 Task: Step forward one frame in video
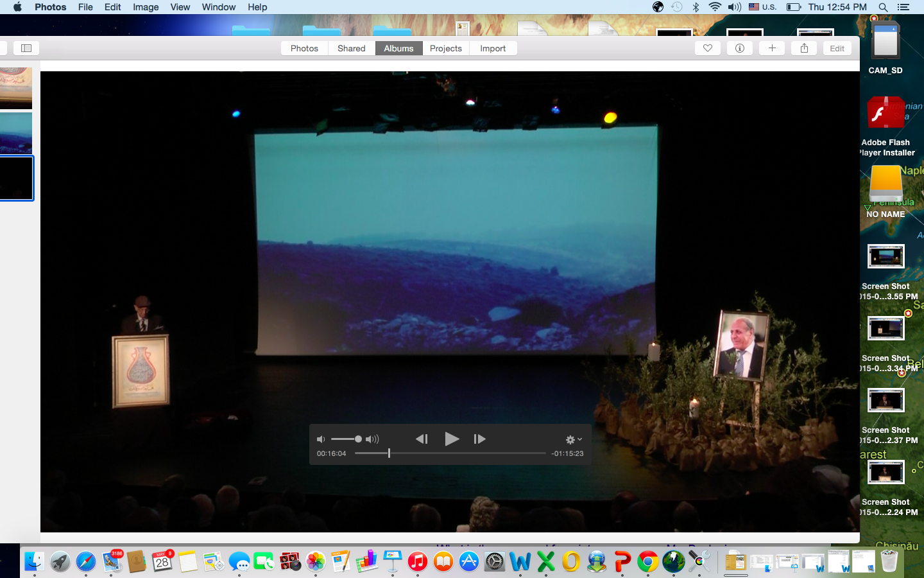click(x=479, y=439)
